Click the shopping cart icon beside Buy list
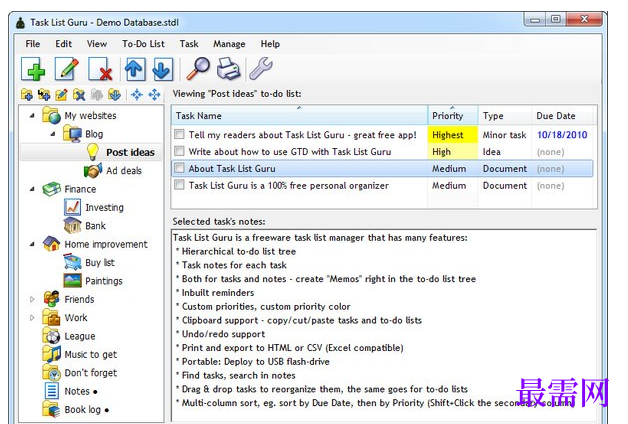 (x=72, y=262)
